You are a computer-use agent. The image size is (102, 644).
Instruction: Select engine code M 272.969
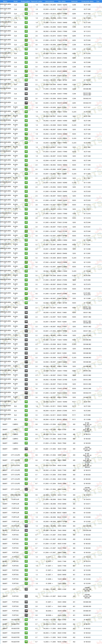(87, 415)
